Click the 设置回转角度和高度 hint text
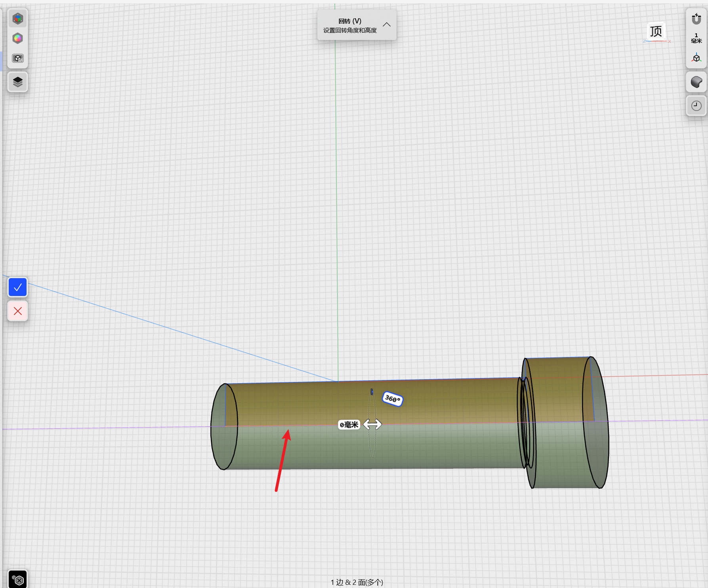This screenshot has width=708, height=588. tap(350, 31)
